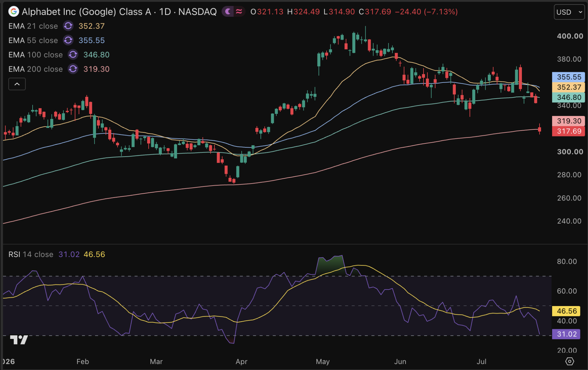
Task: Click the 400.00 price scale label
Action: pyautogui.click(x=570, y=36)
